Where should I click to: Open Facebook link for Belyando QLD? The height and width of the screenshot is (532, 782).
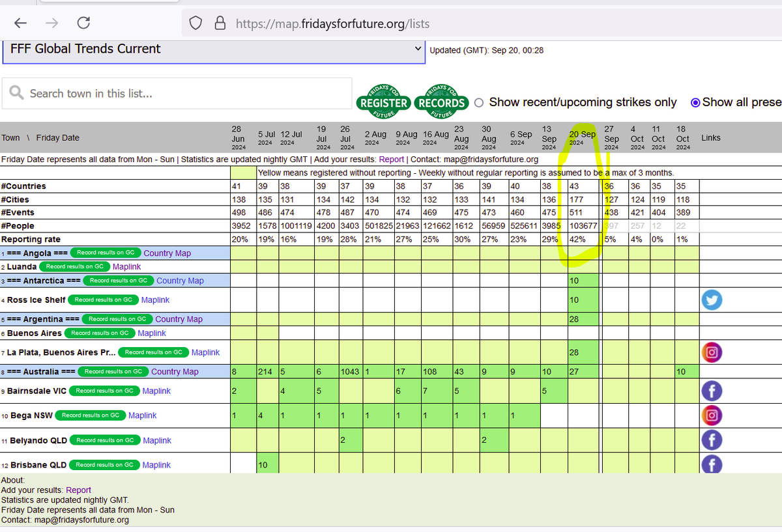point(712,440)
